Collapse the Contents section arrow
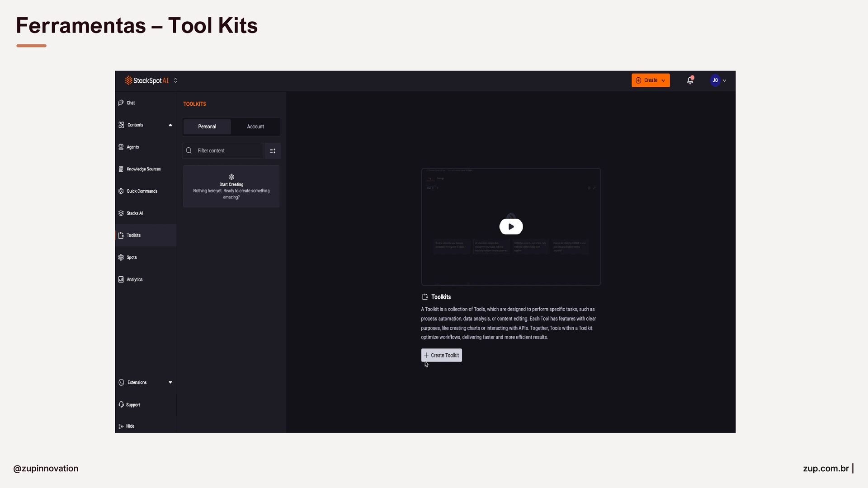The width and height of the screenshot is (868, 488). 170,125
